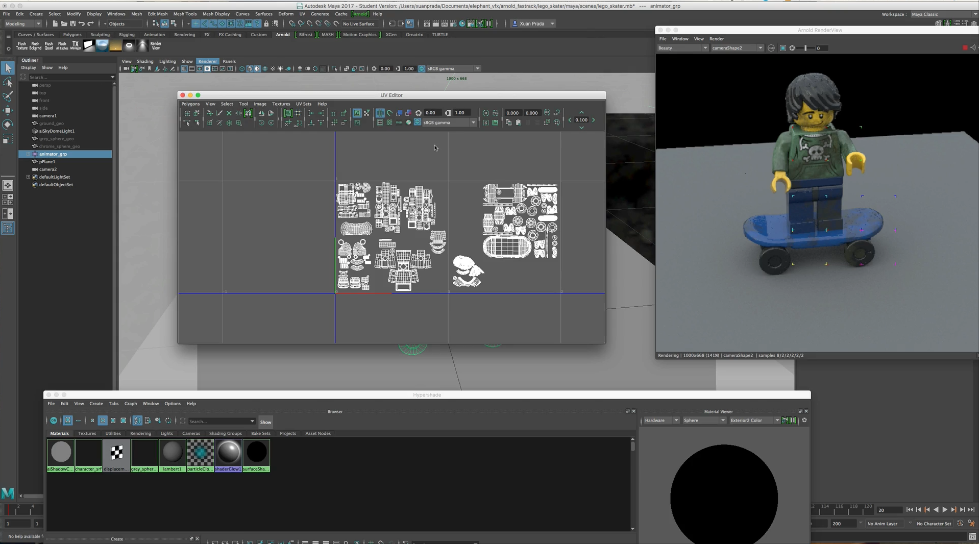Click the Lasso Select tool
The height and width of the screenshot is (544, 980).
[8, 82]
